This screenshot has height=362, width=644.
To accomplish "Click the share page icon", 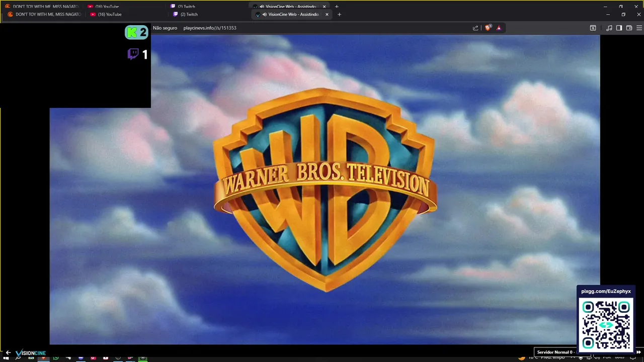I will (x=475, y=28).
